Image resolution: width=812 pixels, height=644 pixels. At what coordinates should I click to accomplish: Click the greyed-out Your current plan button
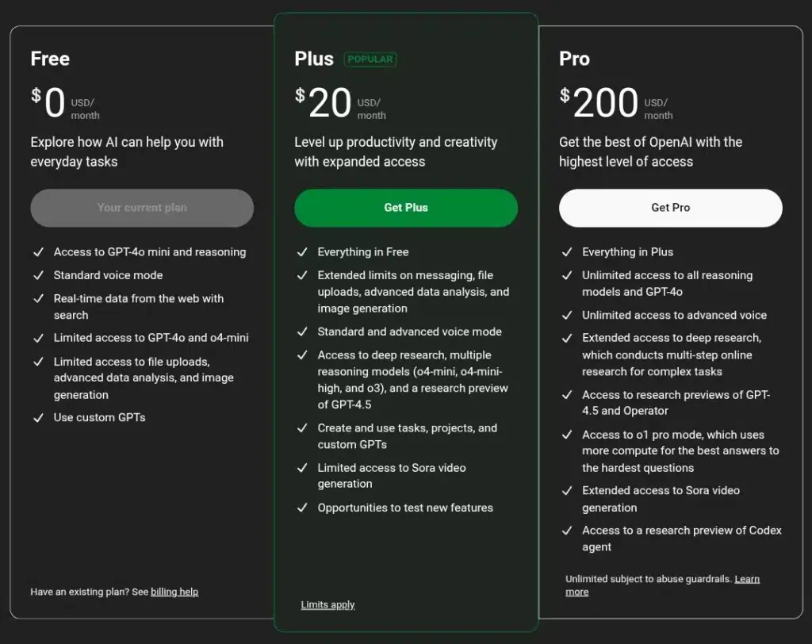point(142,208)
